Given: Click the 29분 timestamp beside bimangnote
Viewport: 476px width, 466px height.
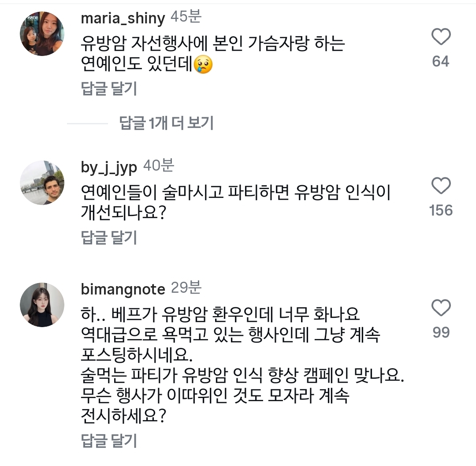Looking at the screenshot, I should coord(186,288).
